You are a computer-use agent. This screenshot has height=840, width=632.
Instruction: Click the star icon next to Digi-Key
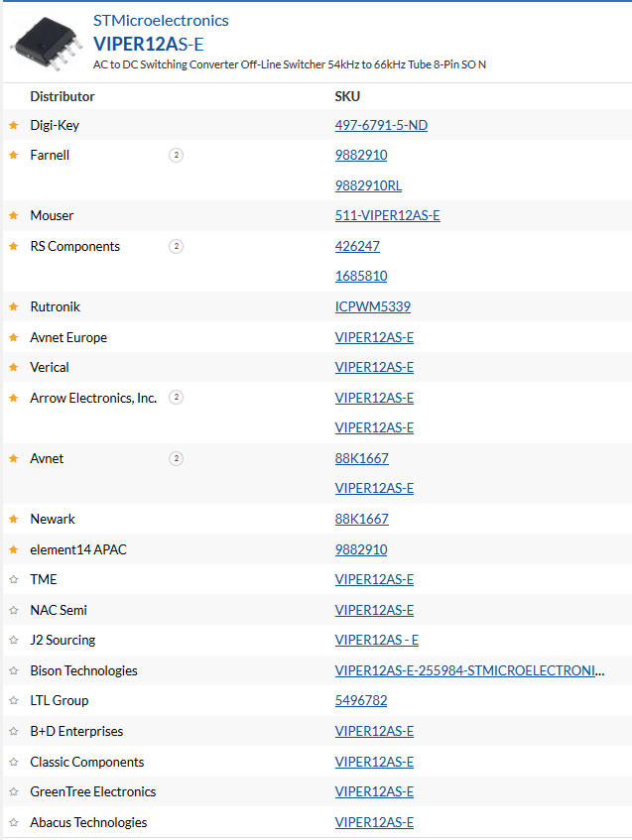pyautogui.click(x=14, y=125)
